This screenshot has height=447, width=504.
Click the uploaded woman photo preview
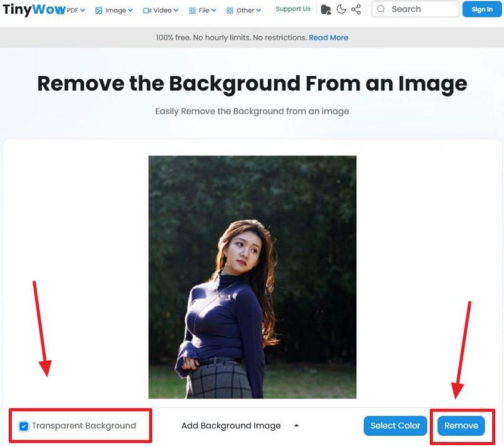point(252,277)
